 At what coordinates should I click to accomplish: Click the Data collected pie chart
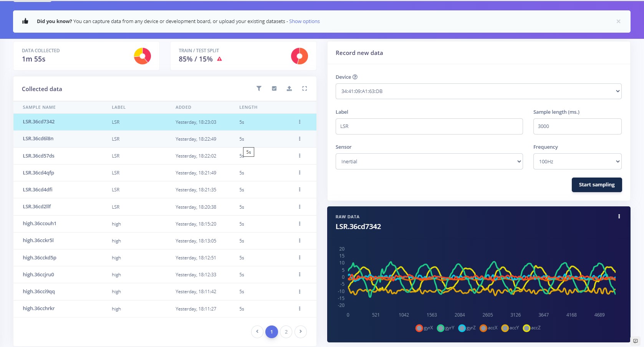[142, 56]
